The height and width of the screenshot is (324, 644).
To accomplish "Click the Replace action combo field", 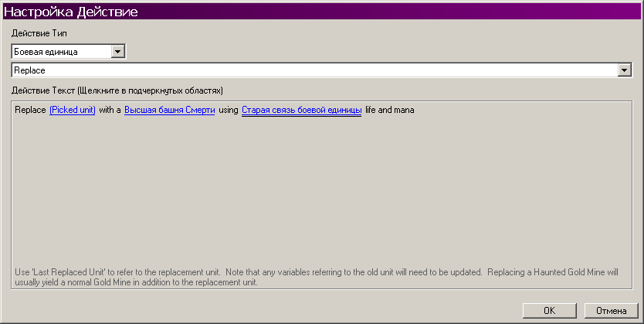I will click(x=321, y=70).
